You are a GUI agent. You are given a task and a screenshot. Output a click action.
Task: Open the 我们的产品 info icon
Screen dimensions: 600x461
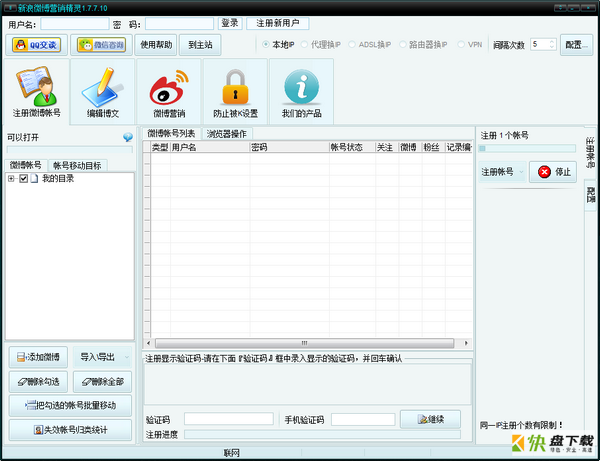pyautogui.click(x=302, y=92)
